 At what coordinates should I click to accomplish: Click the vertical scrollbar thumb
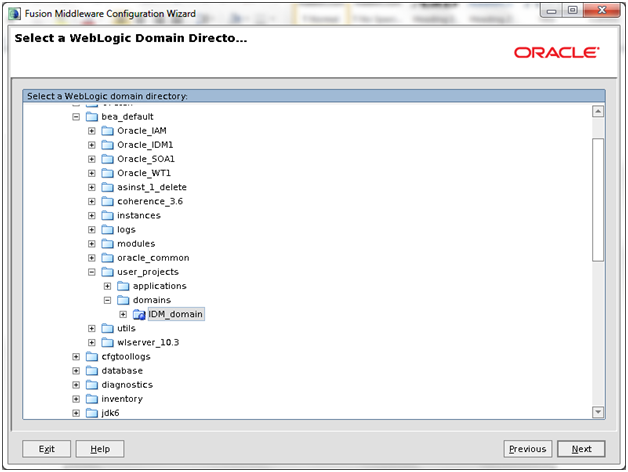tap(598, 200)
